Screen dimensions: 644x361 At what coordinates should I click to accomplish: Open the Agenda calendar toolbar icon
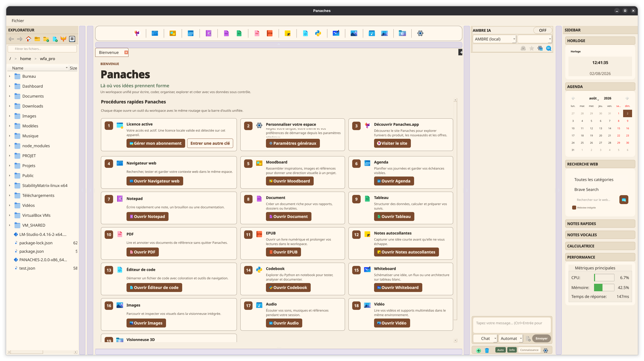[190, 33]
